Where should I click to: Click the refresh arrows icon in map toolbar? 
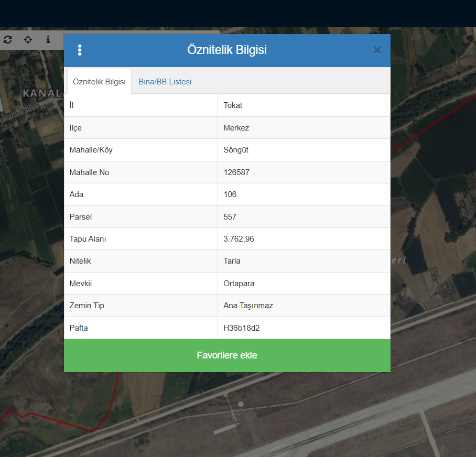click(8, 39)
